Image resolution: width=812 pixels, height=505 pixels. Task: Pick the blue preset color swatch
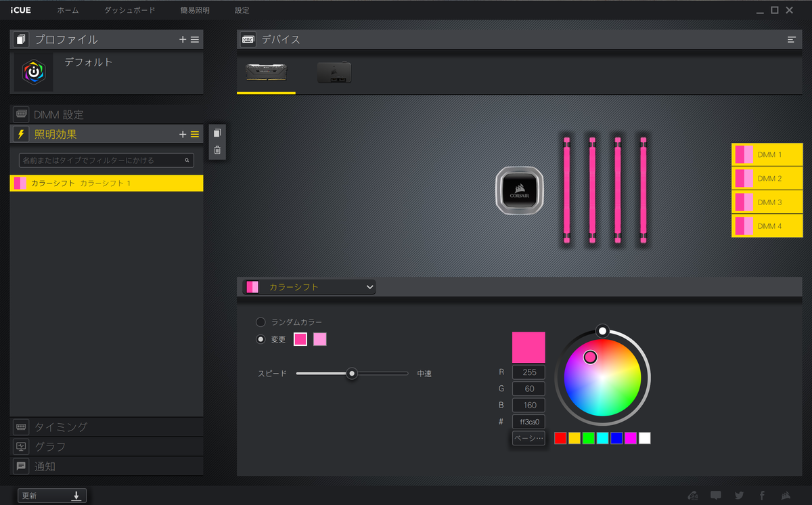click(x=616, y=438)
